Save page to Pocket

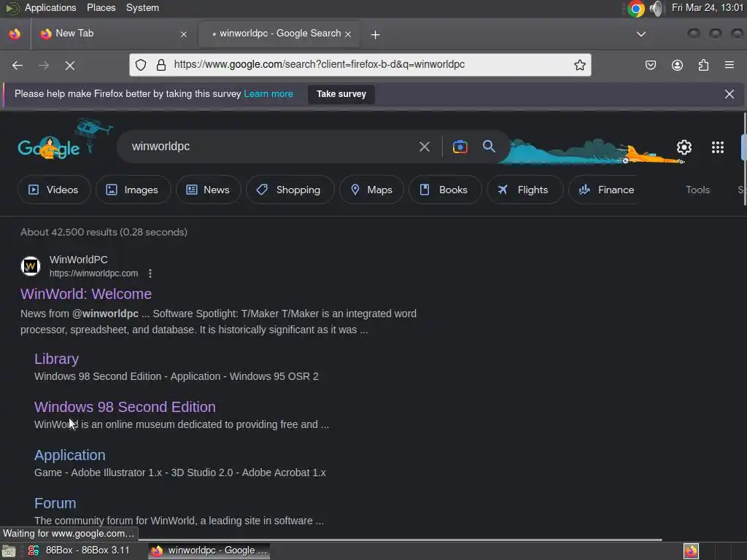(x=650, y=65)
